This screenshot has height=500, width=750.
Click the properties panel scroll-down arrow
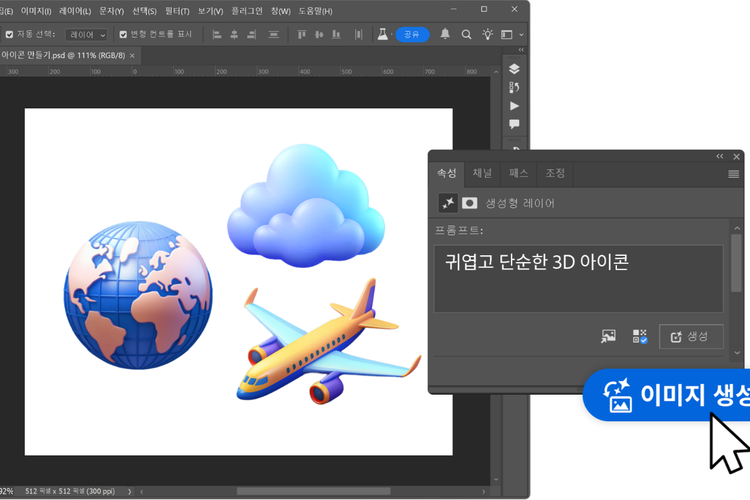click(737, 353)
